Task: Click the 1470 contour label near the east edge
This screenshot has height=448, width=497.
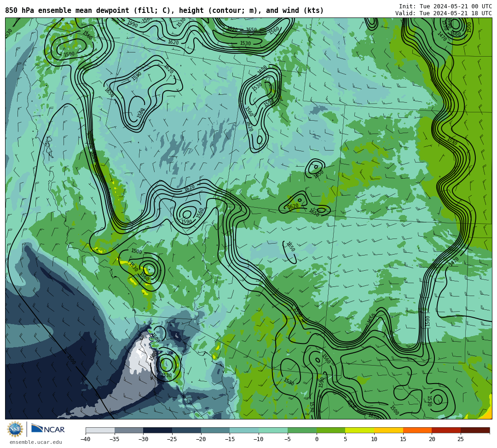Action: 454,261
